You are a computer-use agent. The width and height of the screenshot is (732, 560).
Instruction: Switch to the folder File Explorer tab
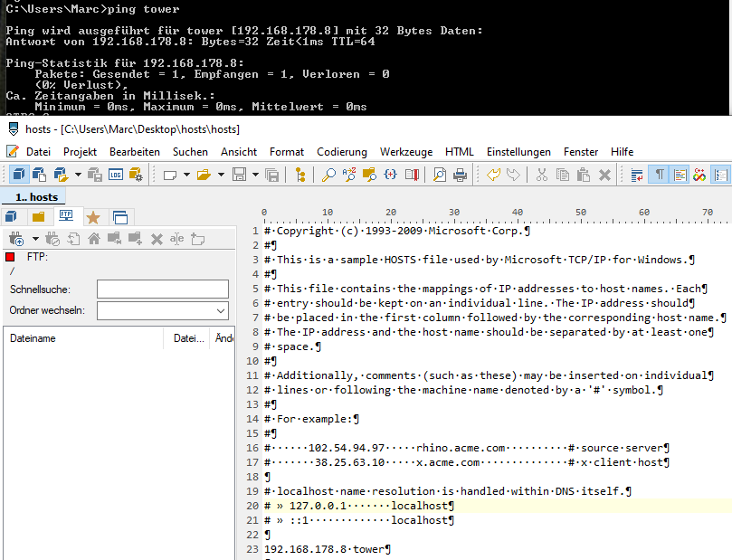click(x=38, y=216)
